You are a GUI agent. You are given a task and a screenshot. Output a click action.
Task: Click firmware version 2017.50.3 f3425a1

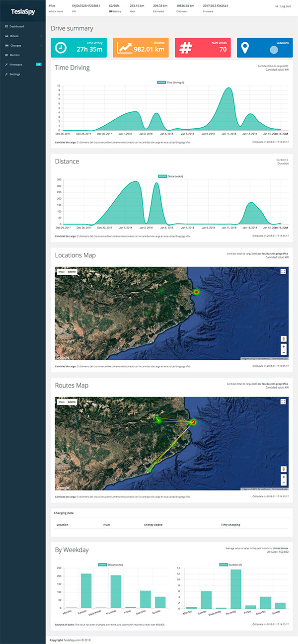click(x=216, y=5)
